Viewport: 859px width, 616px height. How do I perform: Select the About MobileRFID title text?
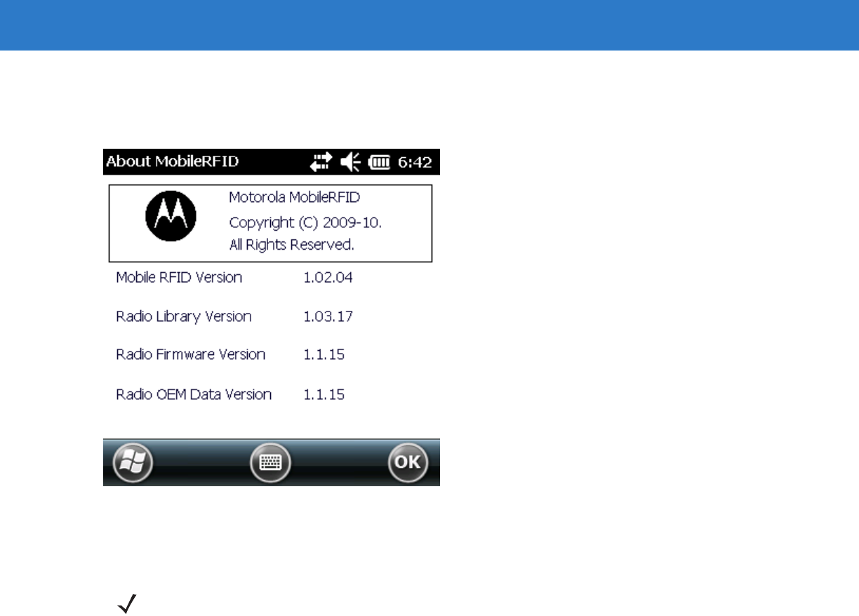(173, 161)
